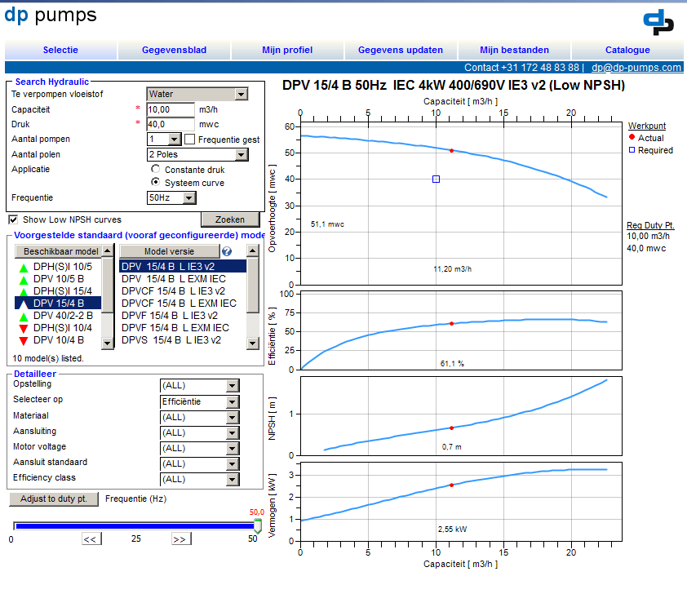The width and height of the screenshot is (687, 616).
Task: Click the frequency slider thumb handle
Action: pyautogui.click(x=258, y=525)
